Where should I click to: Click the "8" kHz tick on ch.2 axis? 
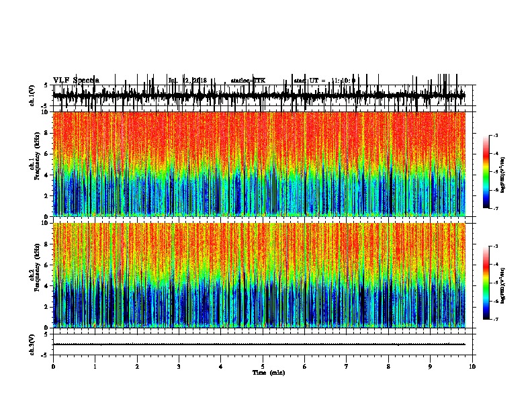46,244
